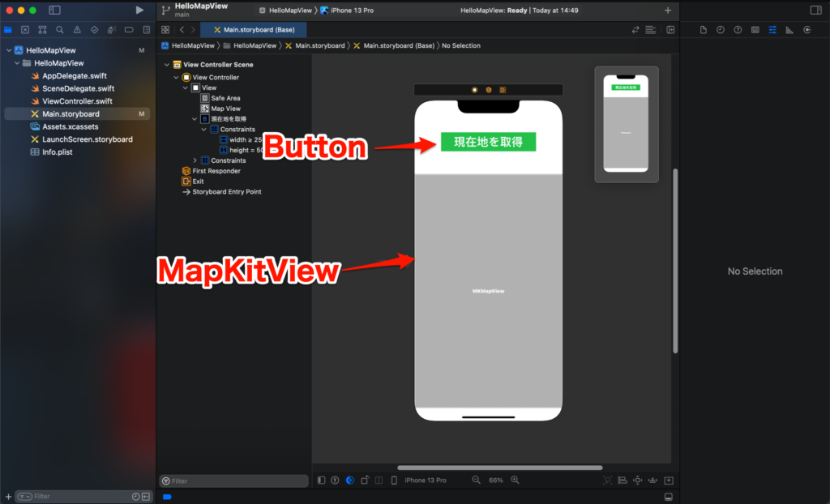The height and width of the screenshot is (504, 830).
Task: Toggle the navigator sidebar visibility
Action: (x=53, y=10)
